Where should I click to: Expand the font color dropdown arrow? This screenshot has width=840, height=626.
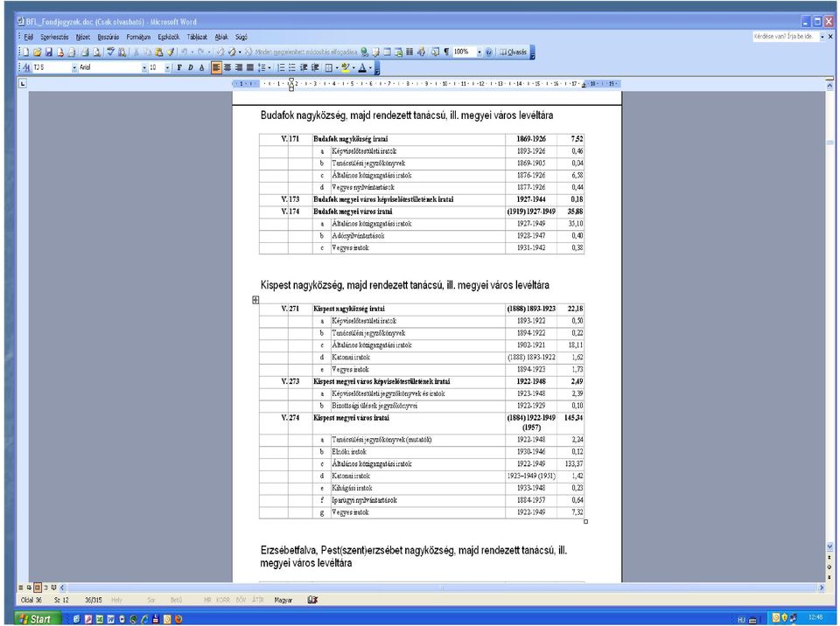[371, 67]
